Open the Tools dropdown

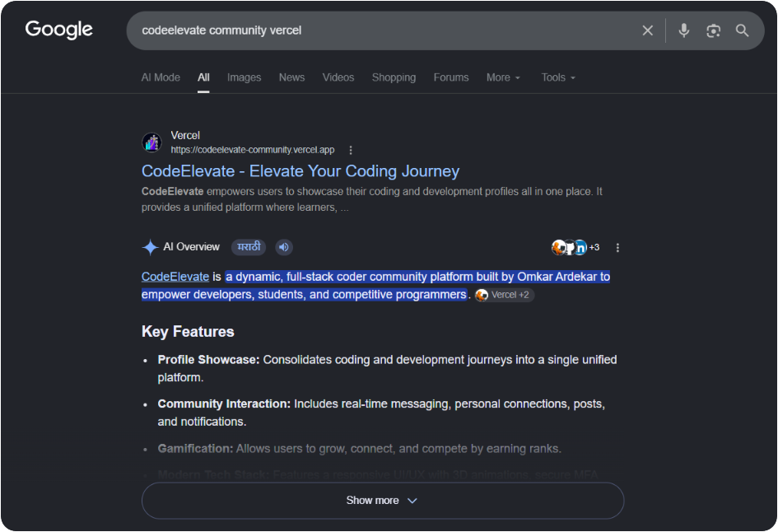click(x=558, y=77)
